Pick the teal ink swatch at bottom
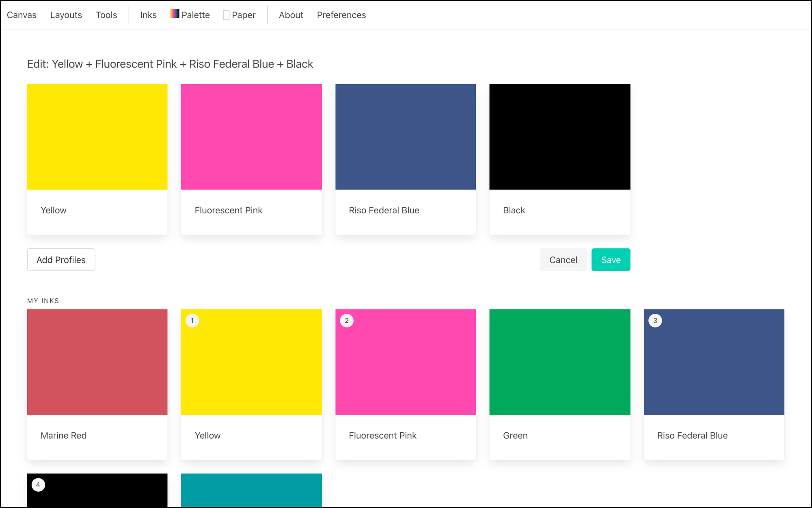The image size is (812, 508). pos(251,490)
